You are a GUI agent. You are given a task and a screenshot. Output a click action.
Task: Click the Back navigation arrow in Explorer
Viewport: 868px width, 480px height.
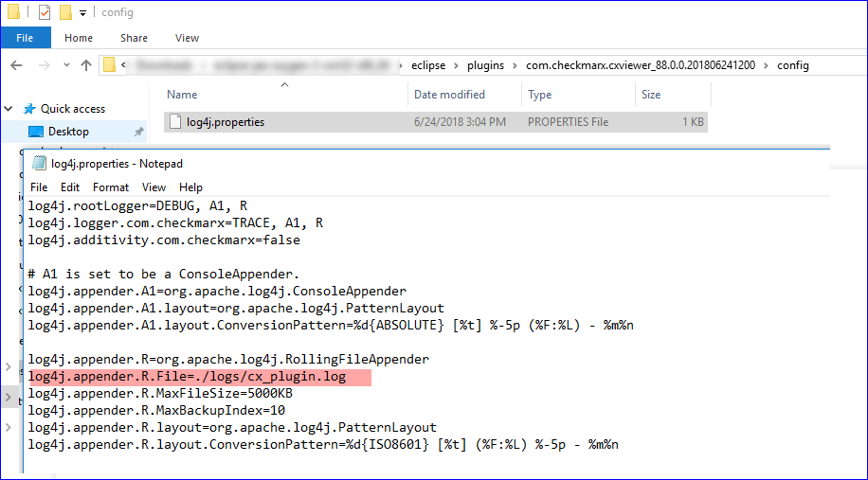[x=17, y=65]
